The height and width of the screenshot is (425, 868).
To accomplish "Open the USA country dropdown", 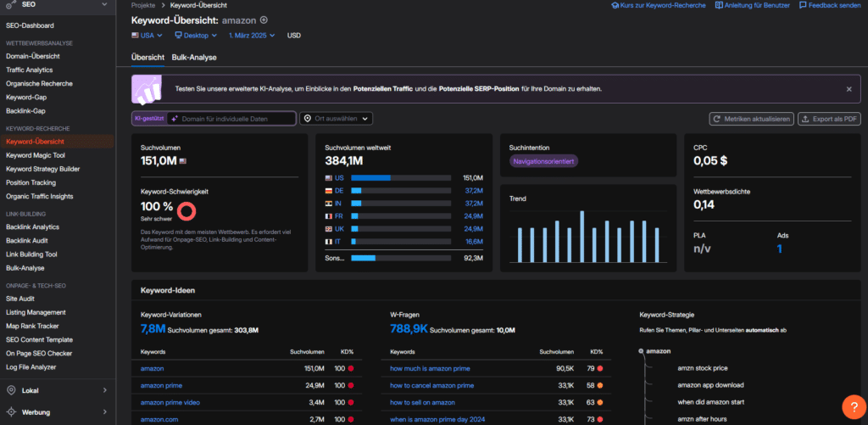I will pos(147,36).
